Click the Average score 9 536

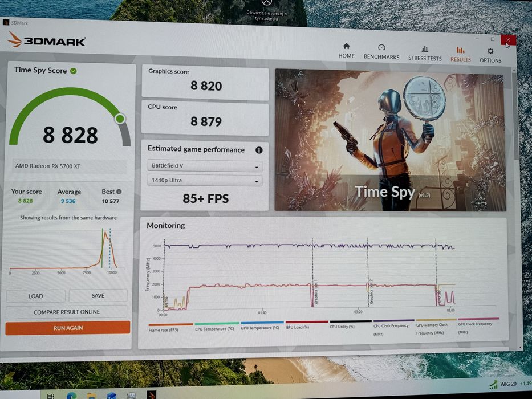pyautogui.click(x=68, y=201)
